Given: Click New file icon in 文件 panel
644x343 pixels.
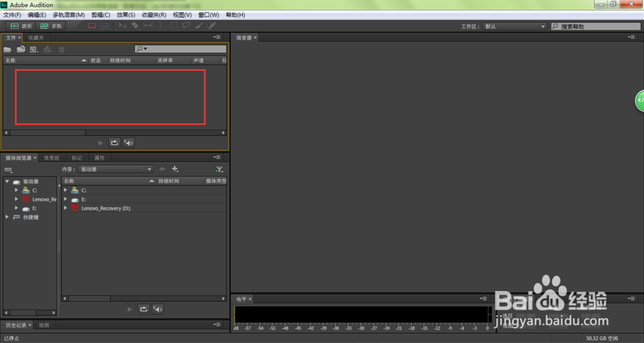Looking at the screenshot, I should (34, 50).
